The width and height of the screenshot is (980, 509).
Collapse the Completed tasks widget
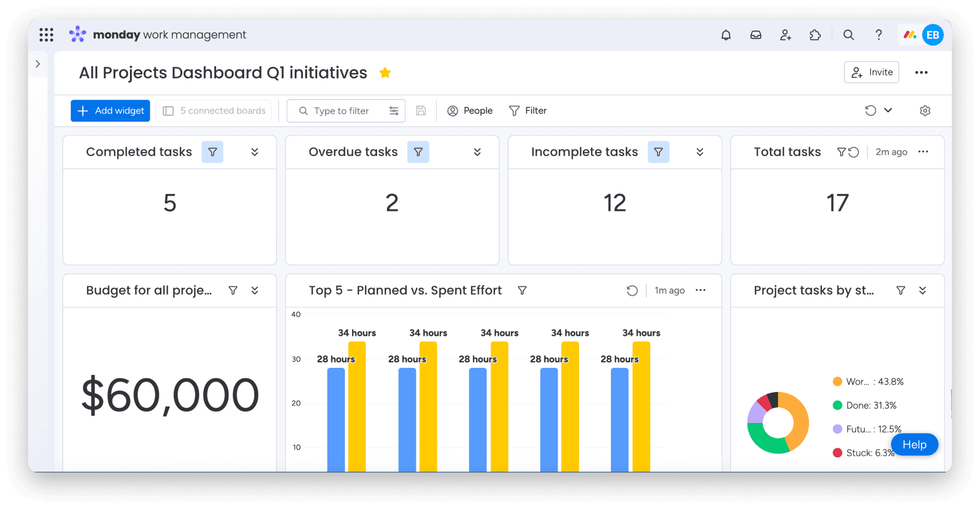pyautogui.click(x=255, y=151)
